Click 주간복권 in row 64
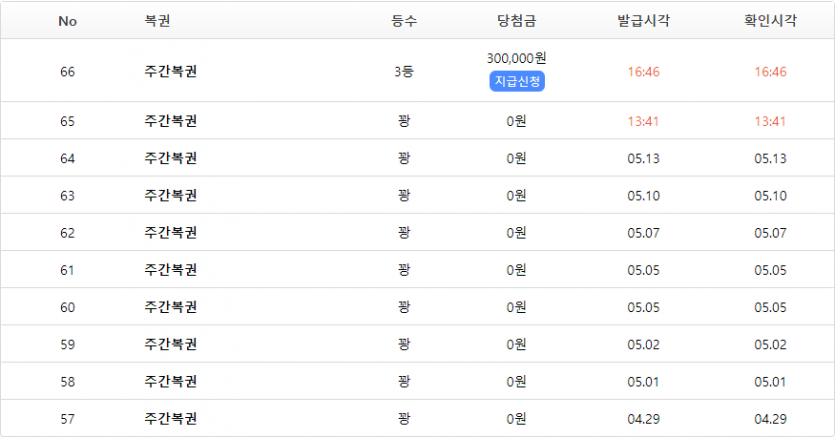The image size is (835, 438). 170,158
